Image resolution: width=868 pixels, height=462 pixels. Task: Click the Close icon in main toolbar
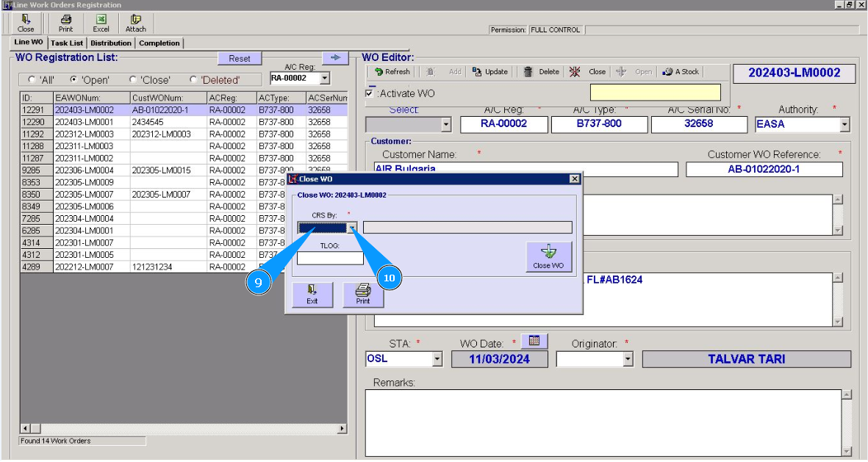tap(26, 23)
